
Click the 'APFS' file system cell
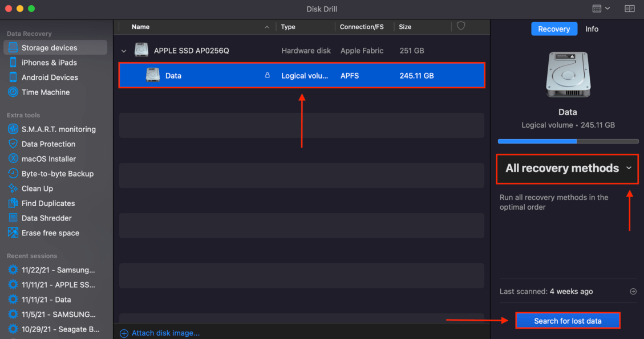coord(350,76)
